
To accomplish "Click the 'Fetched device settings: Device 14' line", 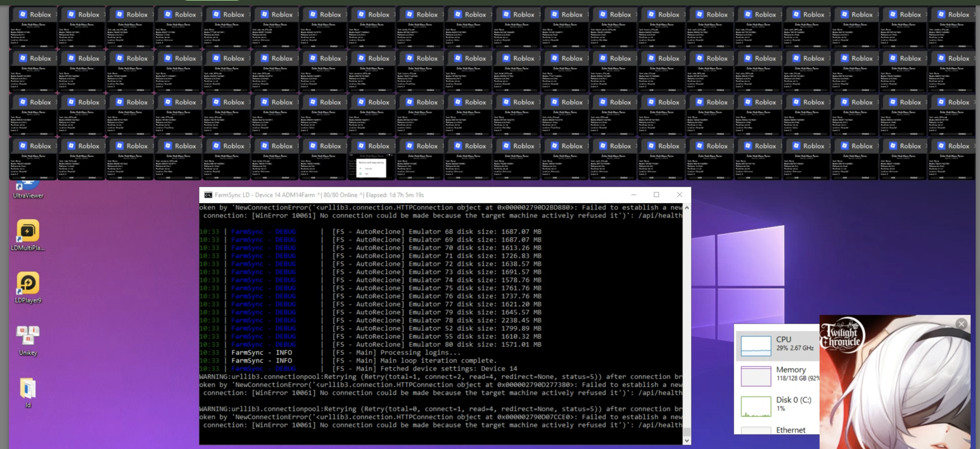I will [358, 369].
